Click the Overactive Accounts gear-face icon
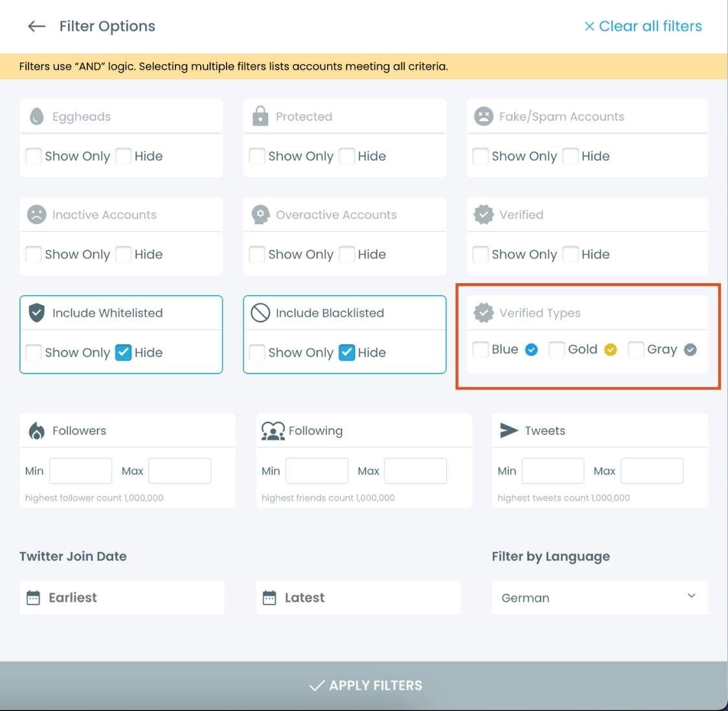 (x=260, y=215)
